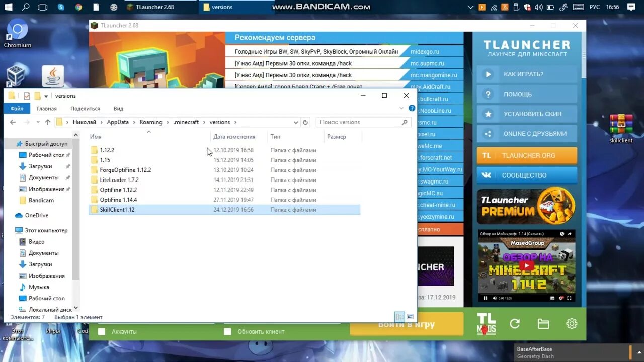The image size is (644, 362).
Task: Open 'Bandicam' folder in navigation pane
Action: (41, 200)
